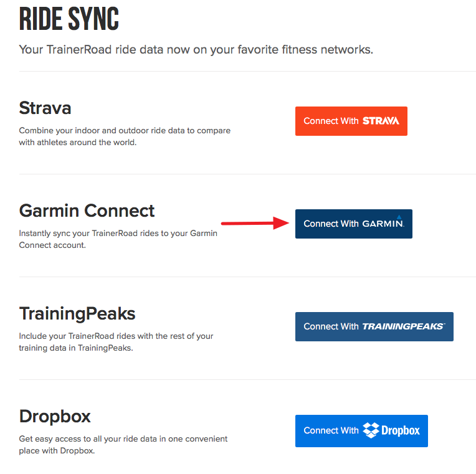Click the Connect With Garmin button
The height and width of the screenshot is (474, 476).
point(354,224)
